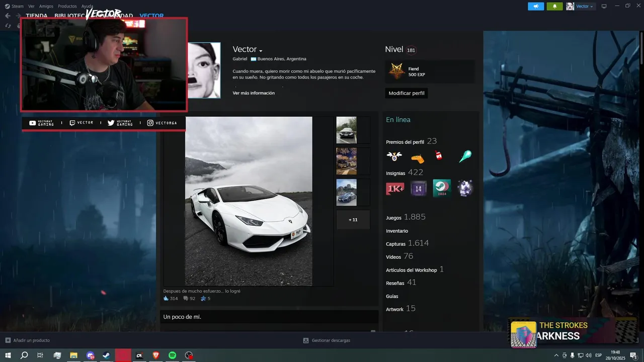Open the Amigos menu
Viewport: 644px width, 362px height.
46,6
